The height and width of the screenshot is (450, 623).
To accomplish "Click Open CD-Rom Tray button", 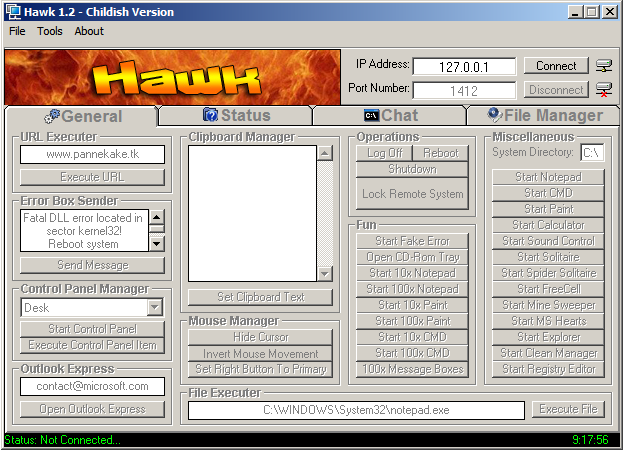I will pyautogui.click(x=412, y=257).
